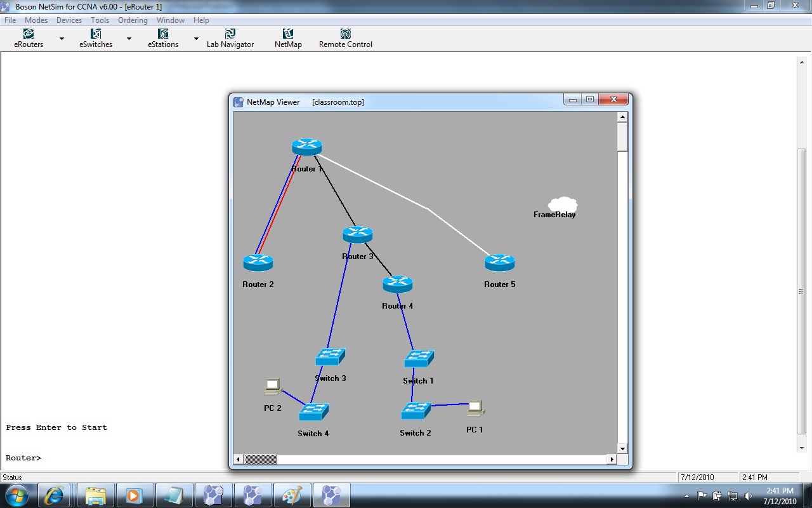Click the 'Press Enter to Start' console text
Screen dimensions: 812x508
pyautogui.click(x=56, y=427)
